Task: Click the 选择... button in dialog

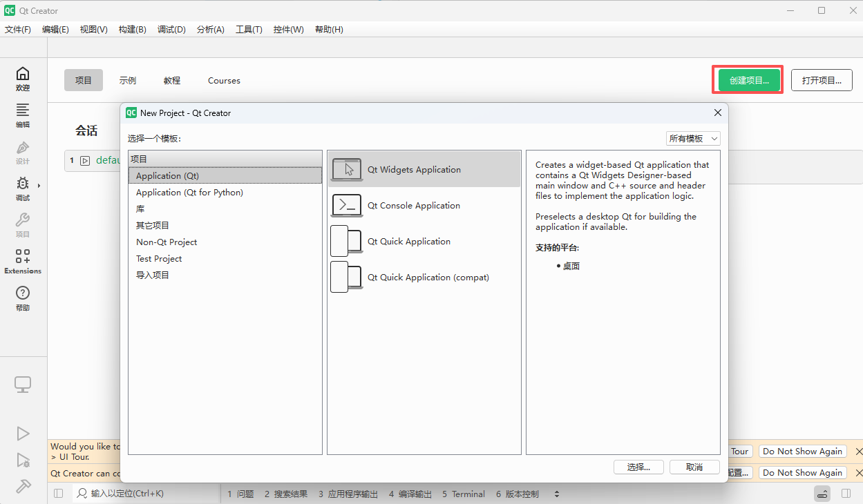Action: (638, 467)
